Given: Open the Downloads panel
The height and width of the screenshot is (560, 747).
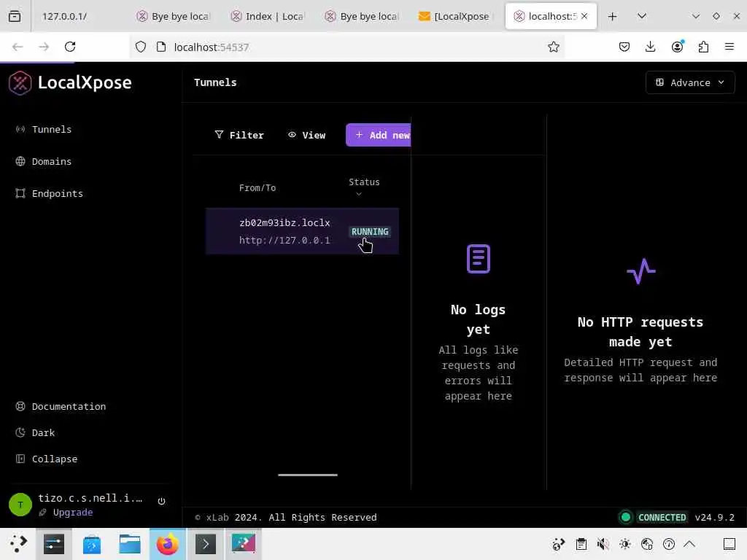Looking at the screenshot, I should tap(650, 47).
